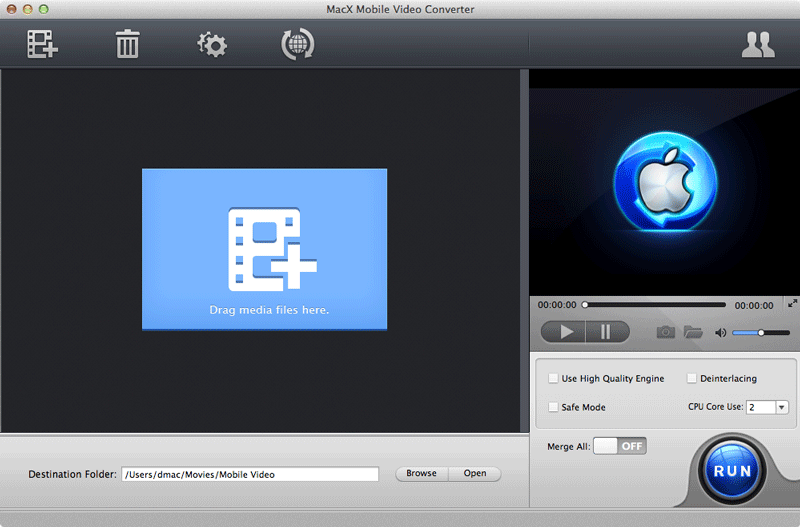Image resolution: width=800 pixels, height=527 pixels.
Task: Mute audio using the speaker icon
Action: tap(720, 333)
